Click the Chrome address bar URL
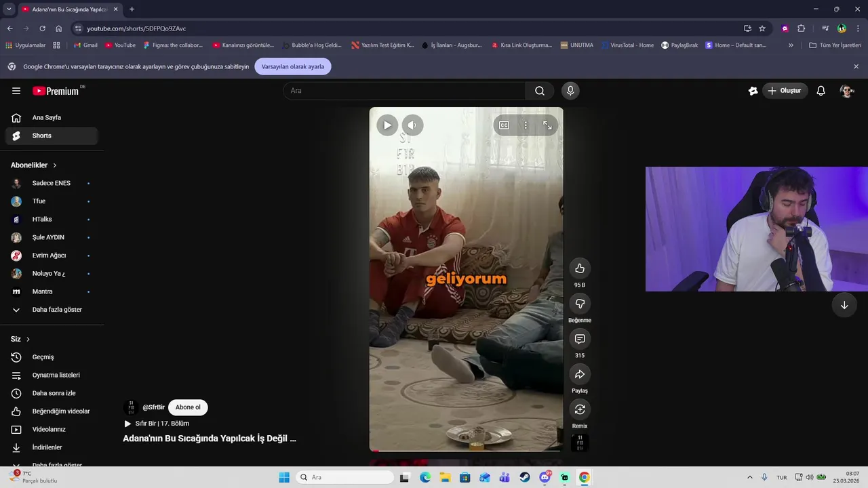Image resolution: width=868 pixels, height=488 pixels. click(x=136, y=28)
